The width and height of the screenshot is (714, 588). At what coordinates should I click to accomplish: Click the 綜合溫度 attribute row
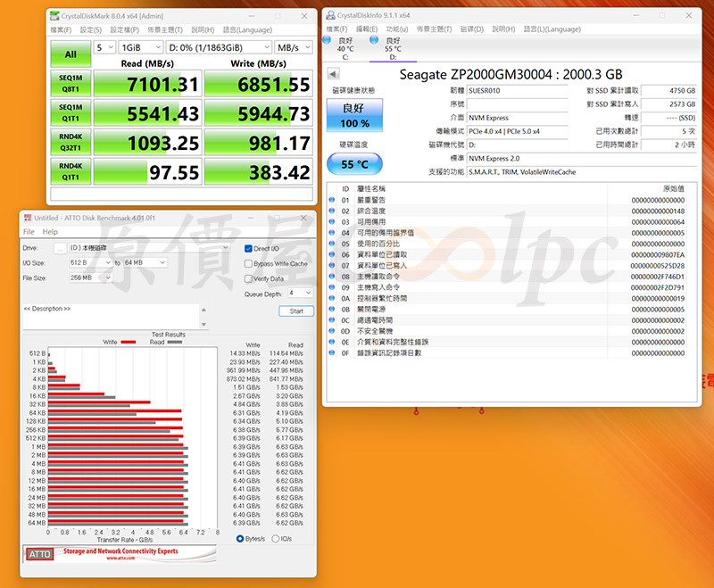click(507, 211)
